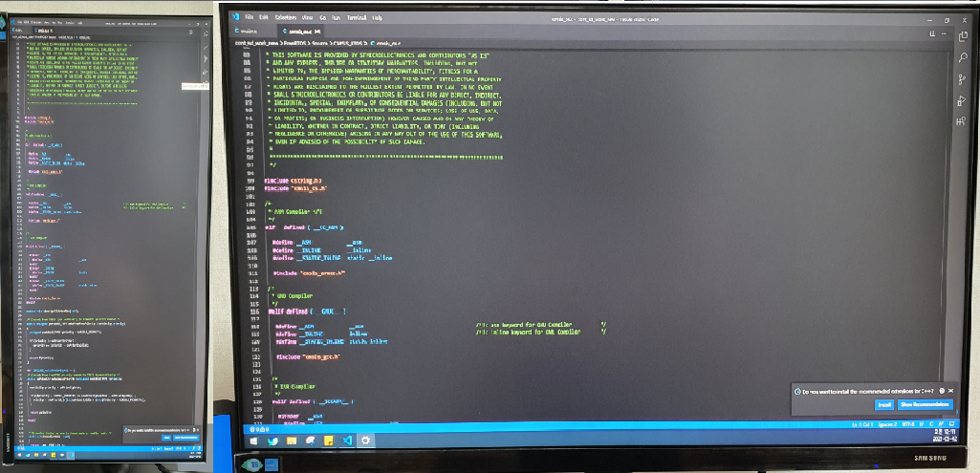This screenshot has height=473, width=980.
Task: Click the split editor icon on the left monitor
Action: 190,32
